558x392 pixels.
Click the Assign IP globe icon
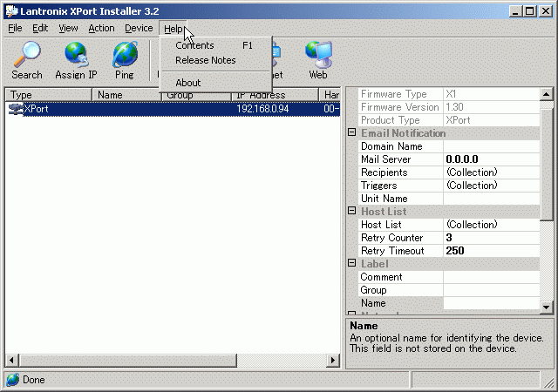(x=76, y=54)
